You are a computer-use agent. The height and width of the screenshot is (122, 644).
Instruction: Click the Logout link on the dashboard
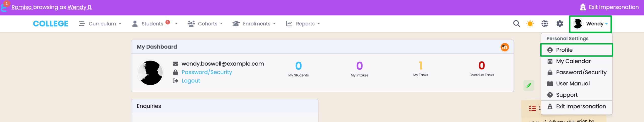tap(191, 81)
